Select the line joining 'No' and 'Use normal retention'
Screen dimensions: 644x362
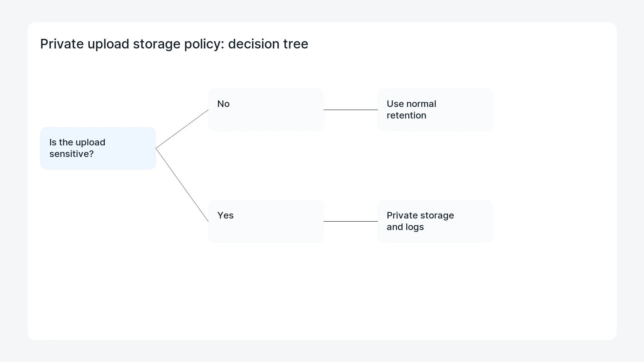point(351,110)
